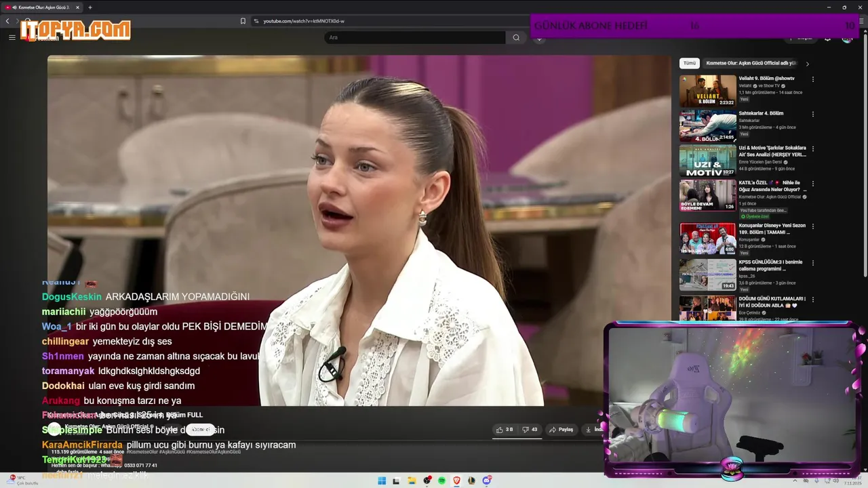Open the Windows Start menu
The image size is (868, 488).
pos(382,481)
